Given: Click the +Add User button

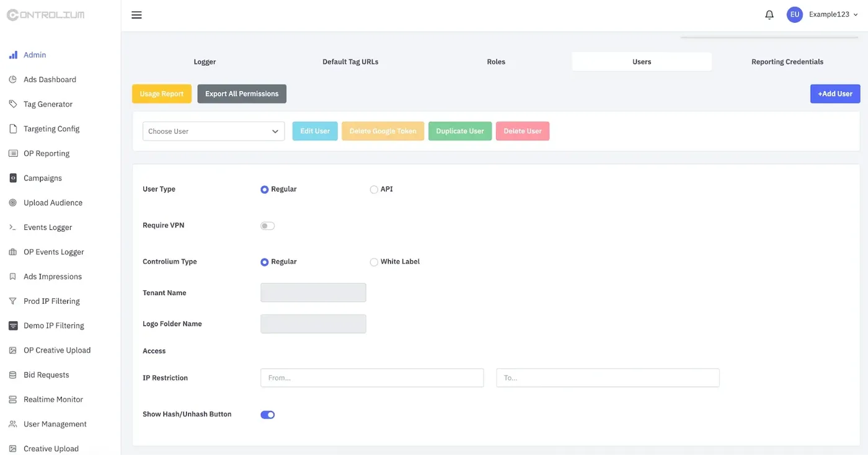Looking at the screenshot, I should [x=835, y=94].
